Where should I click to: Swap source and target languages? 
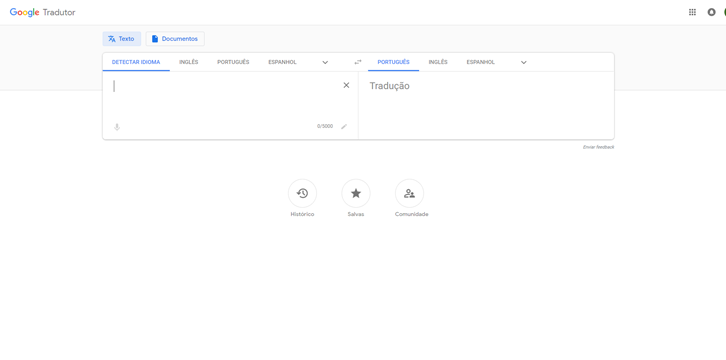click(357, 62)
